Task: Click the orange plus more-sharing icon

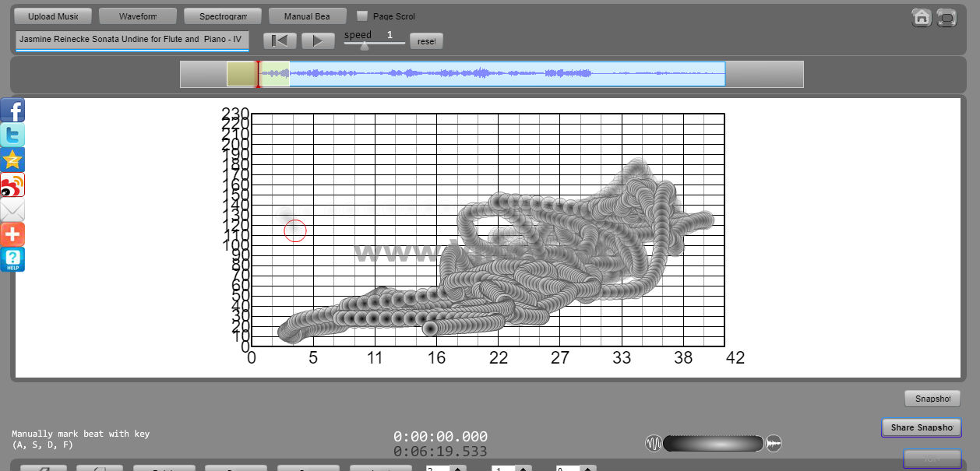Action: point(12,234)
